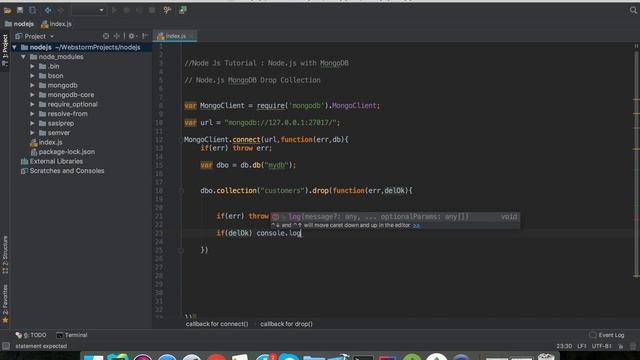Expand the resolve-from folder
640x360 pixels.
32,113
